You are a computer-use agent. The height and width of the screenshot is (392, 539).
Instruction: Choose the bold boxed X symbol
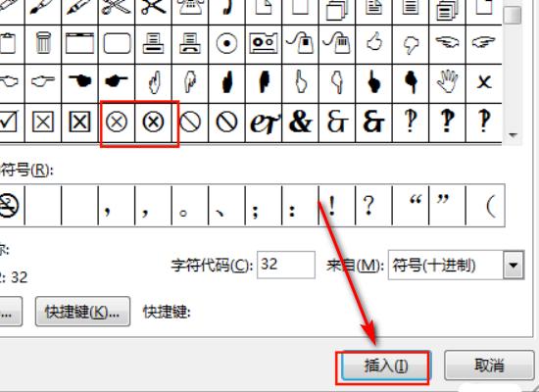point(79,122)
